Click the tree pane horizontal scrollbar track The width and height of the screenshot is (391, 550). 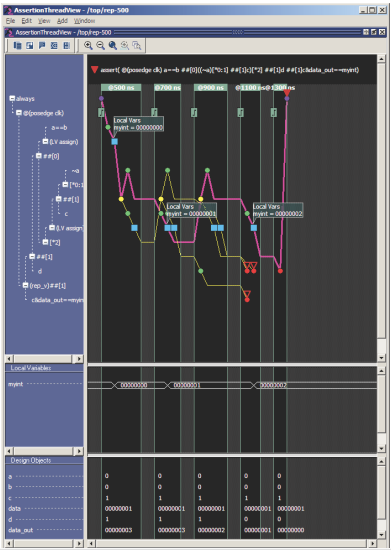click(x=44, y=359)
